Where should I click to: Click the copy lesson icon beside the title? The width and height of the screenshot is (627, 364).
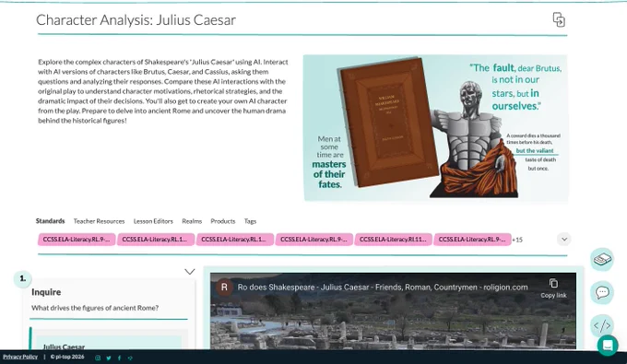559,19
